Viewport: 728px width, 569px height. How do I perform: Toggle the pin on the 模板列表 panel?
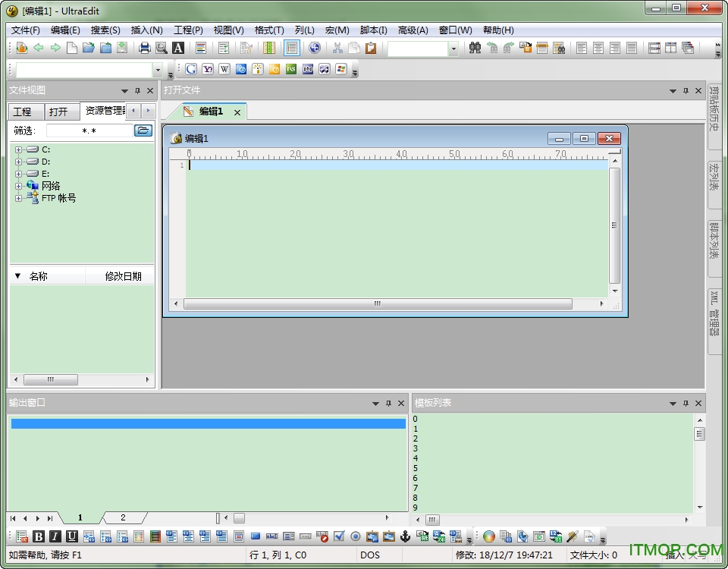tap(686, 403)
